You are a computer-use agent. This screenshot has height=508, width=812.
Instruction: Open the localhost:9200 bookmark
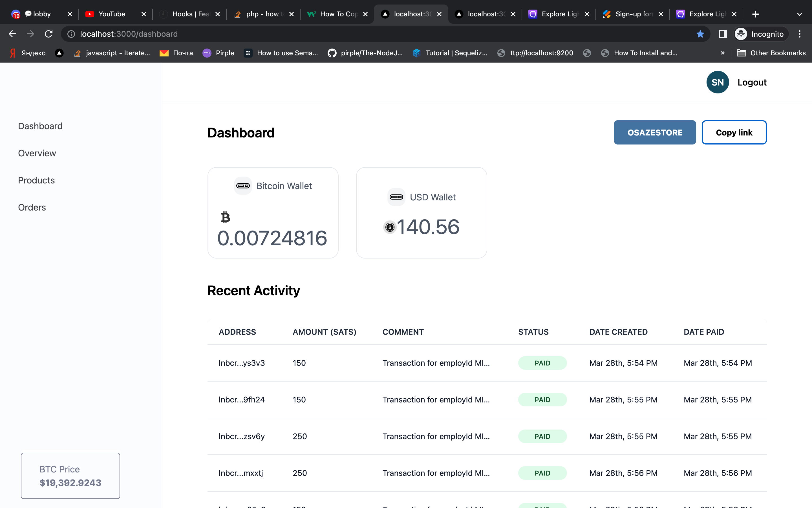pos(535,53)
